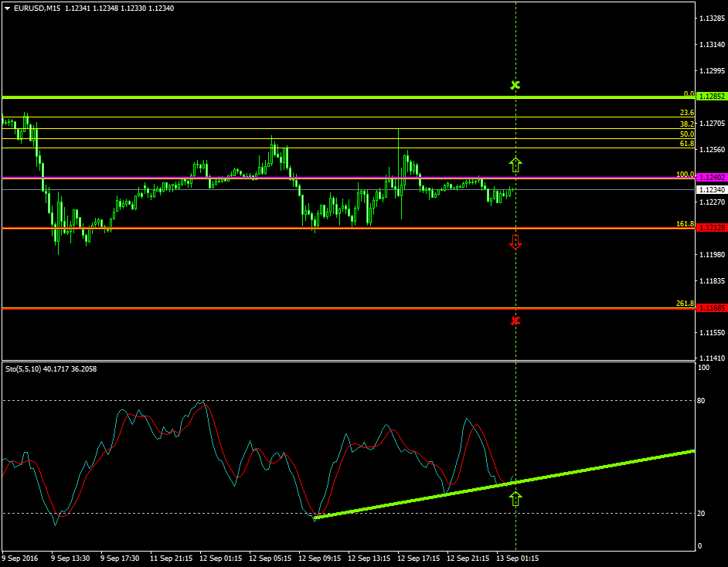Select the 1.11685 price label on the axis
The width and height of the screenshot is (728, 567).
pos(711,308)
